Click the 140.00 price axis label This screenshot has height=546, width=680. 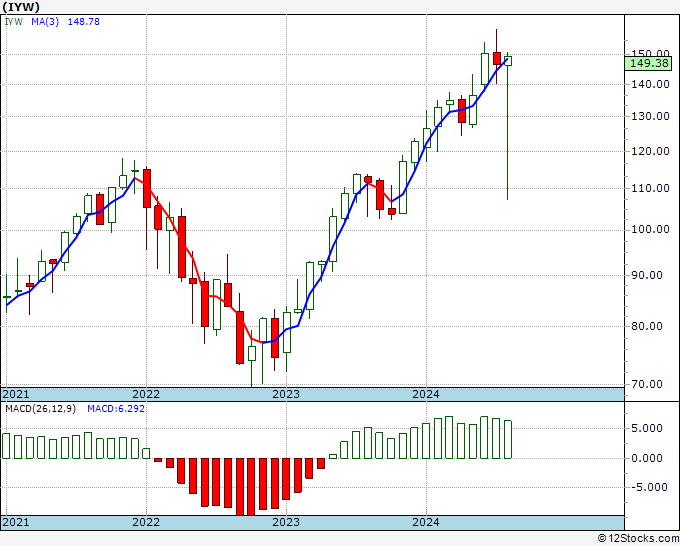(651, 84)
